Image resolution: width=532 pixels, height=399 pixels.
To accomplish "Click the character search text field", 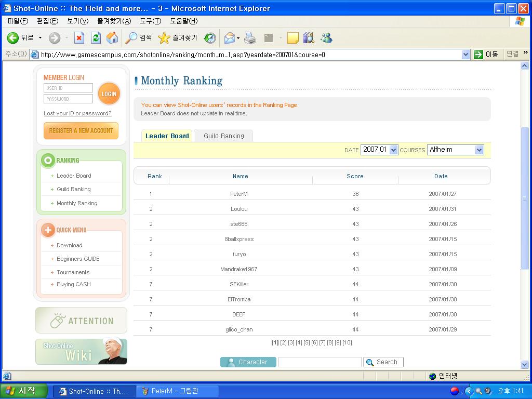I will [320, 362].
